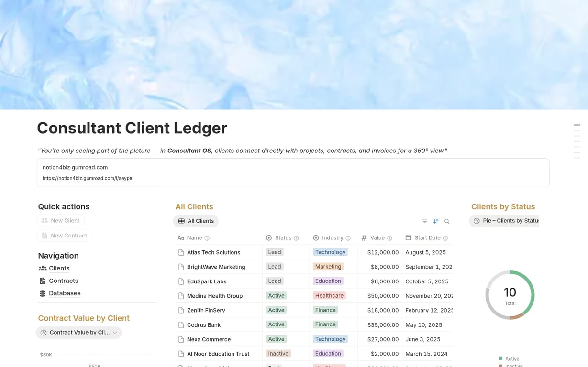The image size is (588, 367).
Task: Select the Pie – Clients by Status tab
Action: tap(504, 221)
